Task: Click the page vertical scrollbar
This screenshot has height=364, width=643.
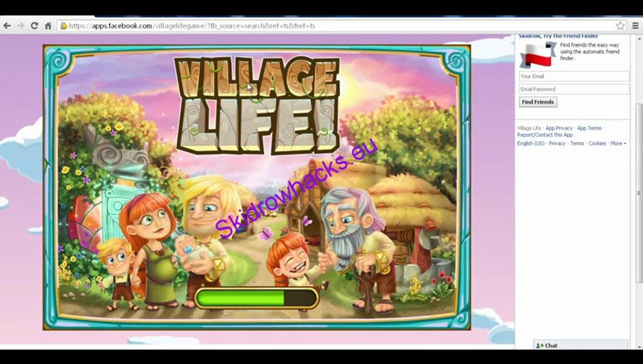Action: tap(639, 192)
